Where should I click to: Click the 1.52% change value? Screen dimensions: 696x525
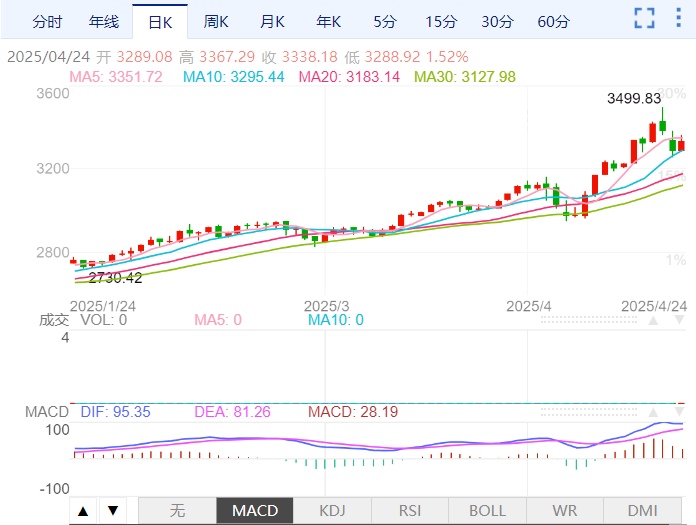(447, 57)
